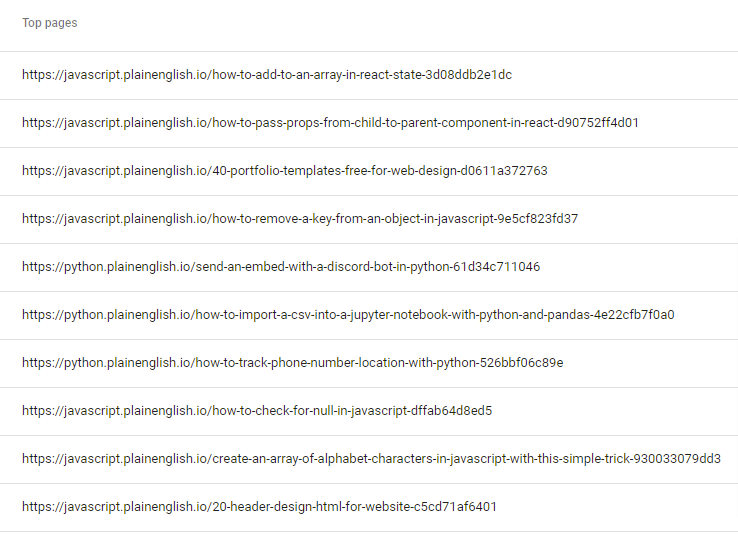Open the array-of-alphabet-characters URL
This screenshot has width=738, height=538.
point(371,459)
